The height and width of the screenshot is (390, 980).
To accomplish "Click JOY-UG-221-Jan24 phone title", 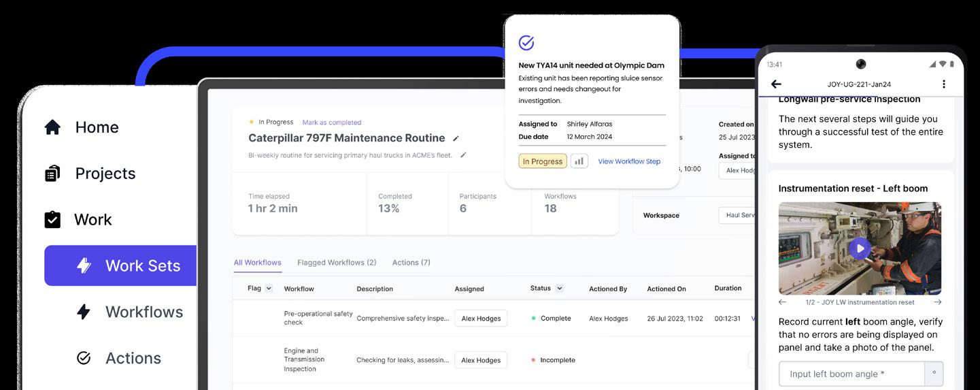I will click(x=859, y=84).
